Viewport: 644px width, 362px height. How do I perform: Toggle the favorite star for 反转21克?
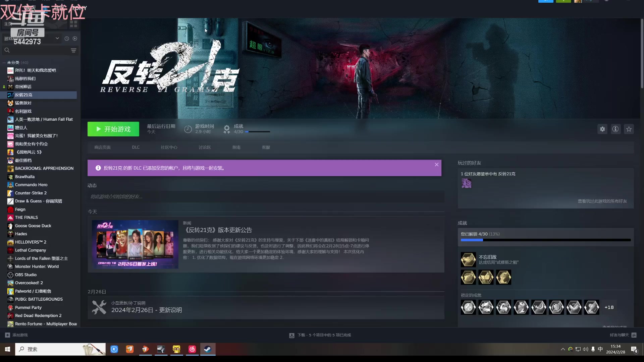tap(629, 129)
